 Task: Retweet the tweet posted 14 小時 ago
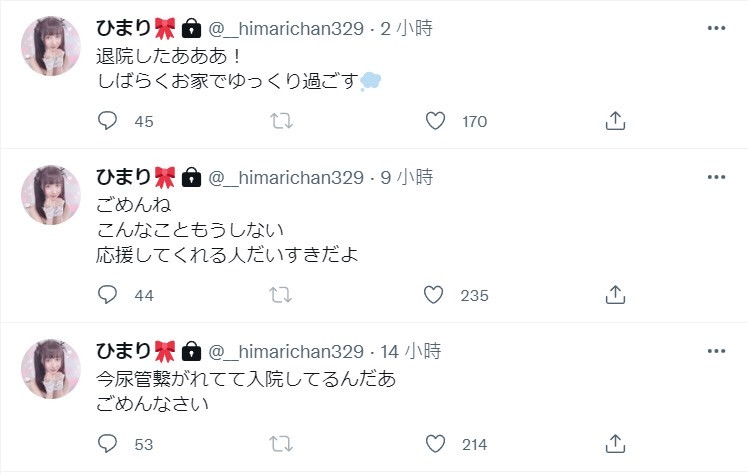pyautogui.click(x=281, y=444)
